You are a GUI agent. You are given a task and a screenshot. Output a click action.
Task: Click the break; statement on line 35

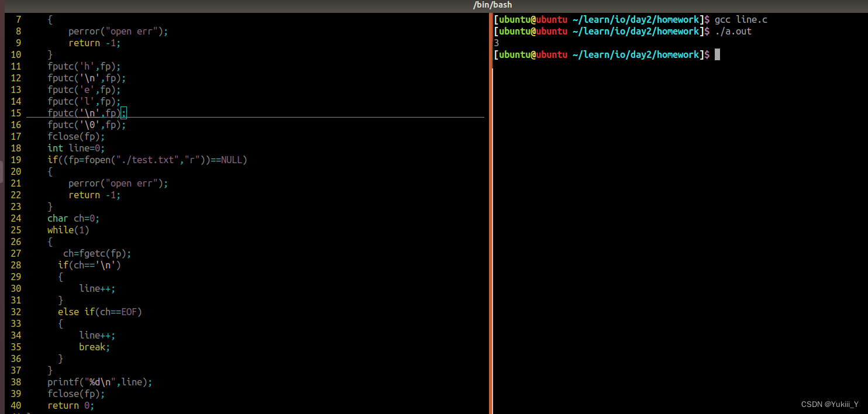[x=95, y=347]
